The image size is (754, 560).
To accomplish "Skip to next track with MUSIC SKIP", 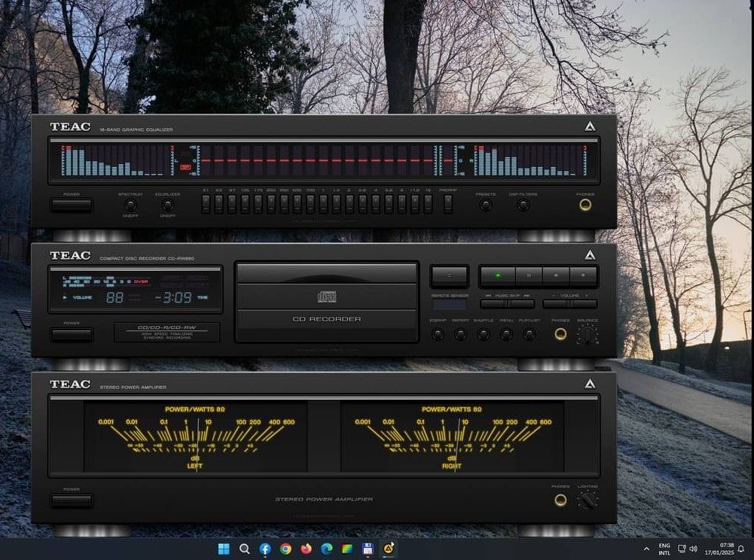I will (521, 304).
